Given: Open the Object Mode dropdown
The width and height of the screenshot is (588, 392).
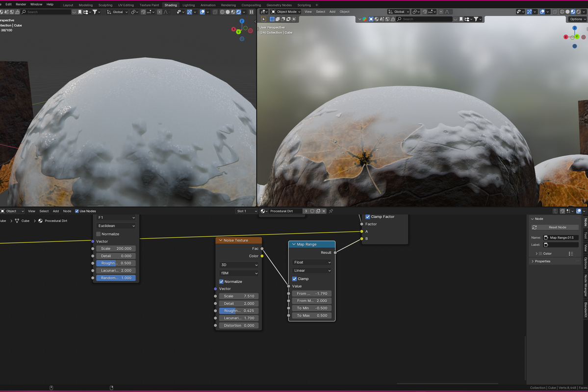Looking at the screenshot, I should (286, 12).
